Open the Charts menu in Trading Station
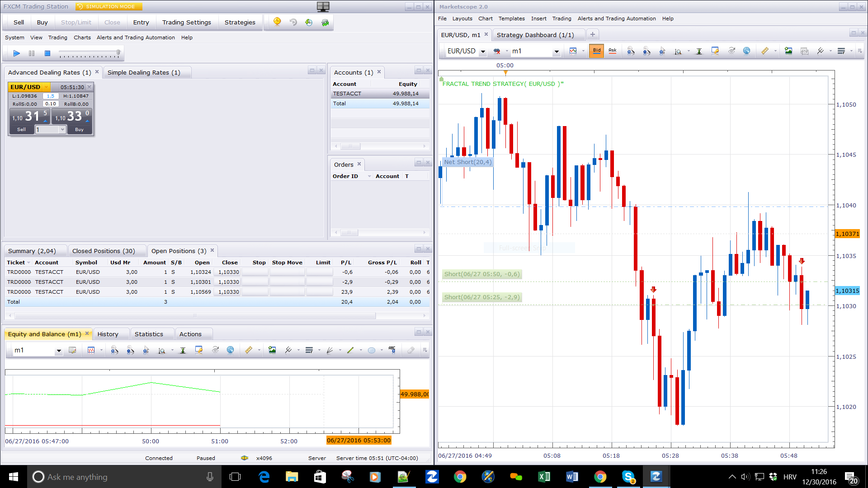Viewport: 868px width, 488px height. [x=82, y=38]
